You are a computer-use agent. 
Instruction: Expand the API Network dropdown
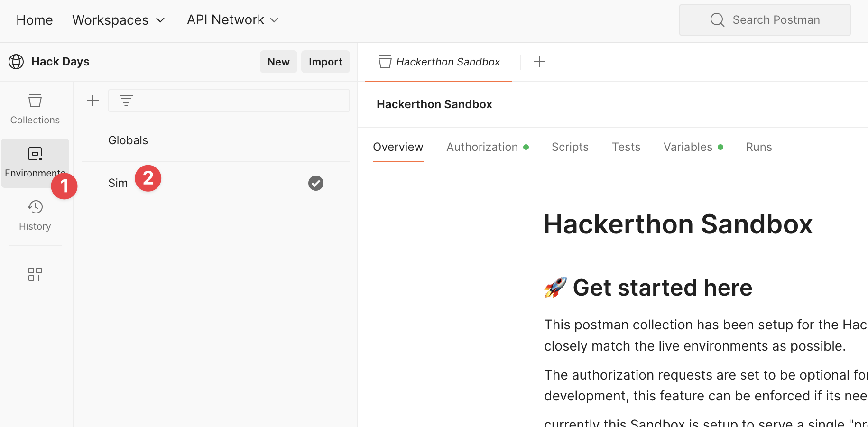tap(232, 20)
